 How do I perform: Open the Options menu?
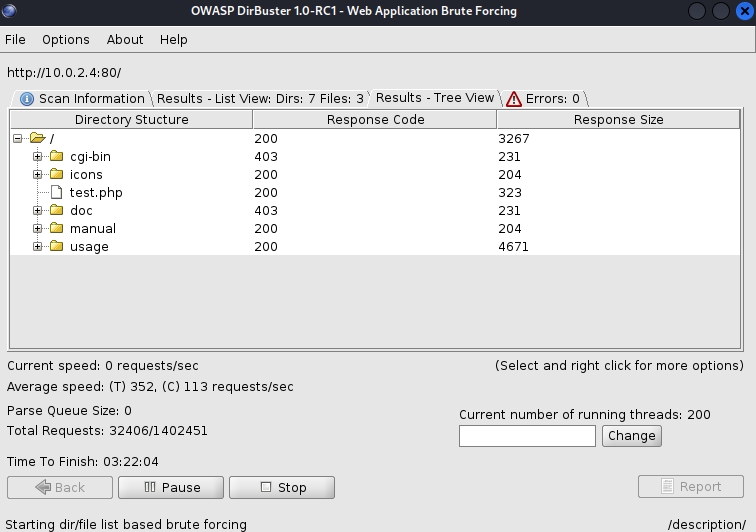(x=65, y=39)
